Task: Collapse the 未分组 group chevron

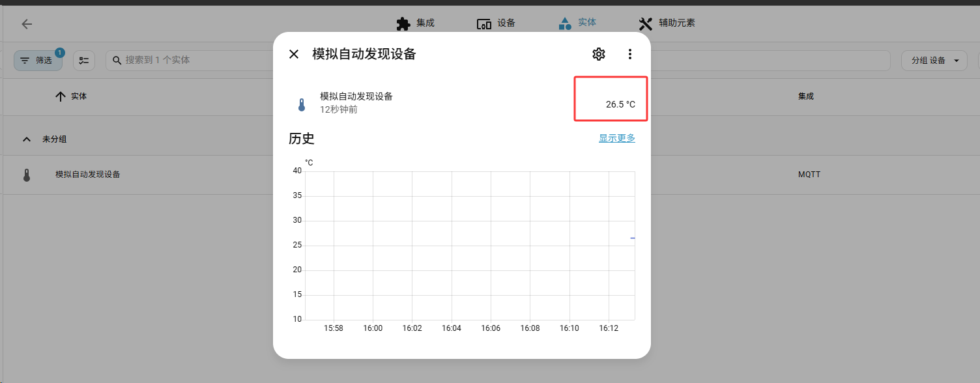Action: point(27,139)
